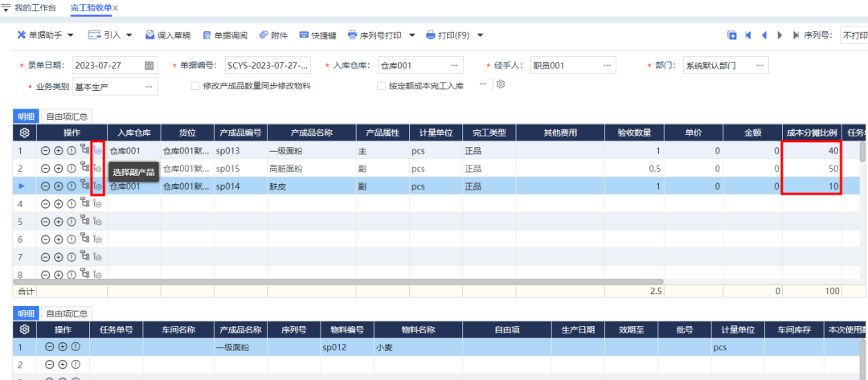The image size is (868, 380).
Task: Click the add-row plus icon in the 小麦 row
Action: tap(63, 347)
